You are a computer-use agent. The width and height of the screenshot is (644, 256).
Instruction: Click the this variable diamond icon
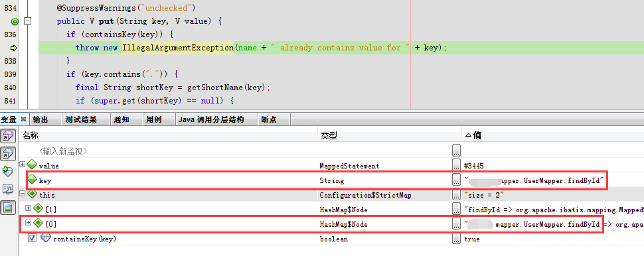tap(32, 194)
